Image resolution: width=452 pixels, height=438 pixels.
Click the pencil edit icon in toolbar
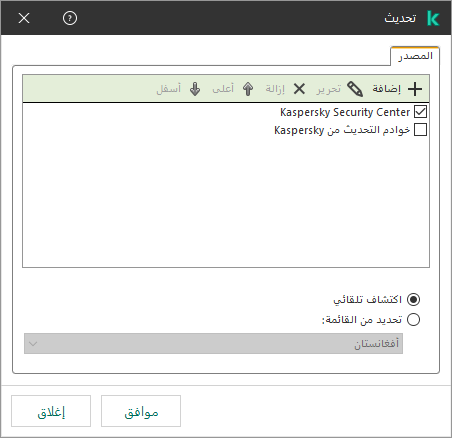[355, 89]
